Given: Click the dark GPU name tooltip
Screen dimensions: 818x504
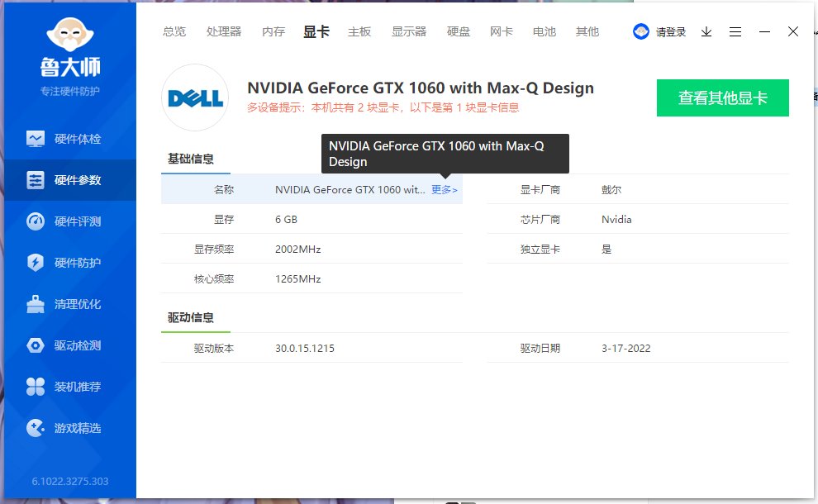Looking at the screenshot, I should [445, 154].
